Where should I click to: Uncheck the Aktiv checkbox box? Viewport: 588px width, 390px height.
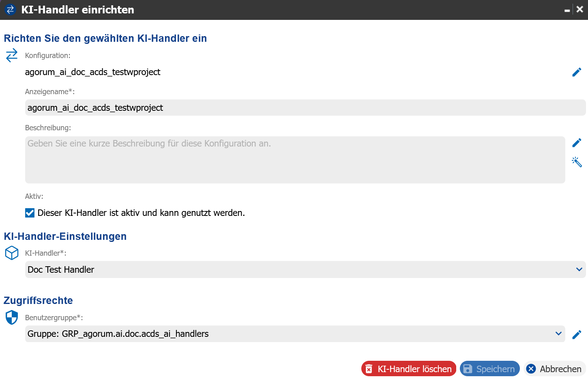30,213
